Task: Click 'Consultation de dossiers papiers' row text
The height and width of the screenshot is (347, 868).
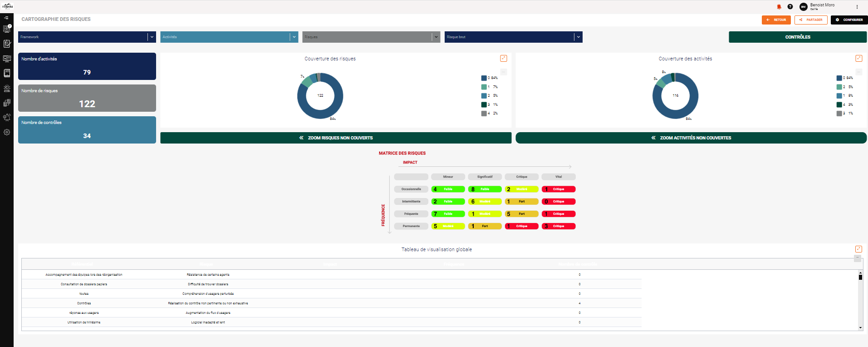Action: point(84,284)
